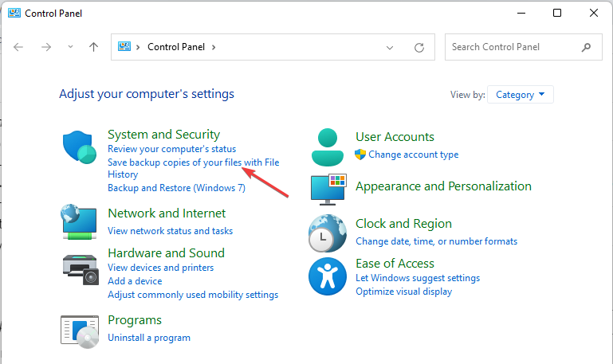The height and width of the screenshot is (364, 613).
Task: Open Change account type link
Action: click(x=413, y=155)
